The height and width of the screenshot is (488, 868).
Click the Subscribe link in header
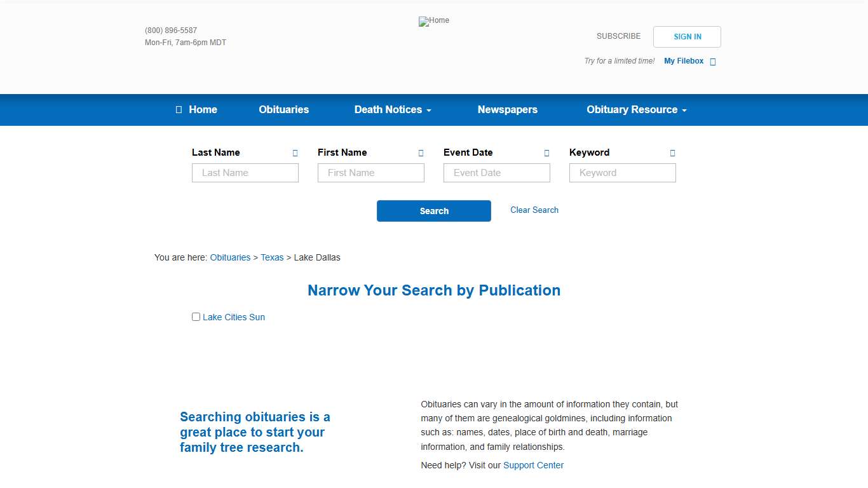[618, 36]
